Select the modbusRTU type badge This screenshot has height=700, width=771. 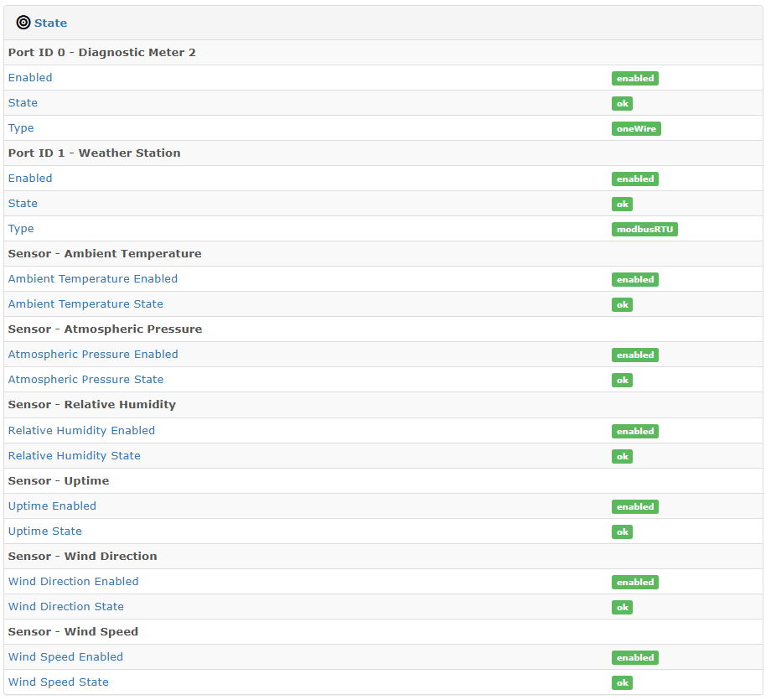point(644,230)
